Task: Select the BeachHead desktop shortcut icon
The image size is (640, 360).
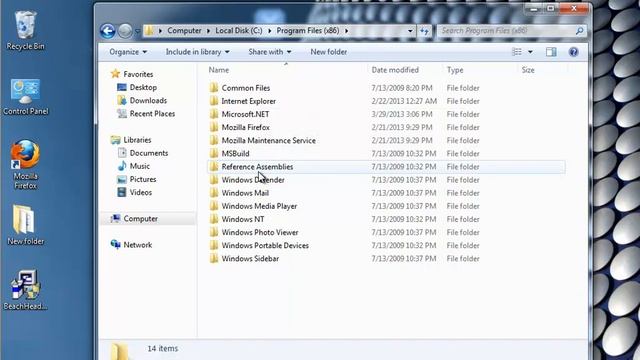Action: point(25,290)
